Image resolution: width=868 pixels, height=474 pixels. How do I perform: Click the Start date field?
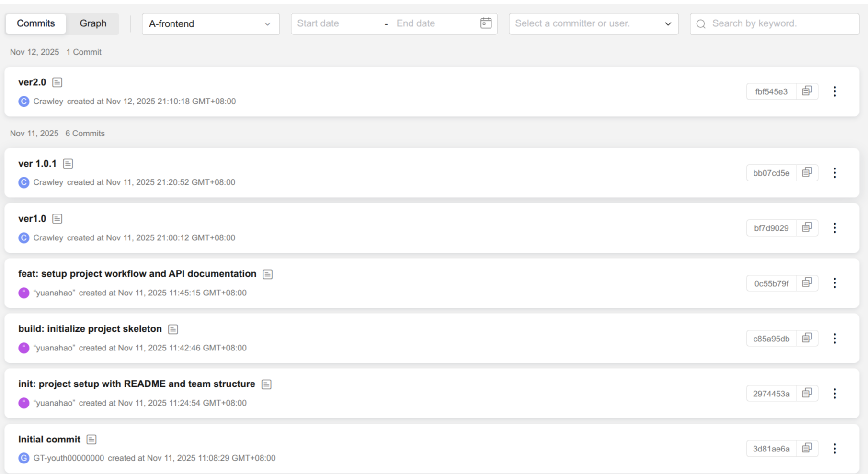coord(335,23)
